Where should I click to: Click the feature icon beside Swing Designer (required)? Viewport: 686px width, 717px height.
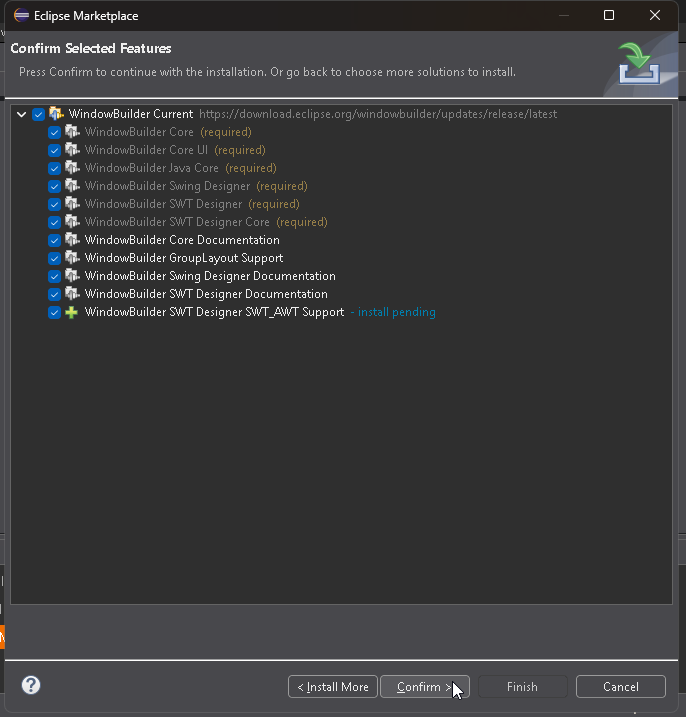[72, 186]
